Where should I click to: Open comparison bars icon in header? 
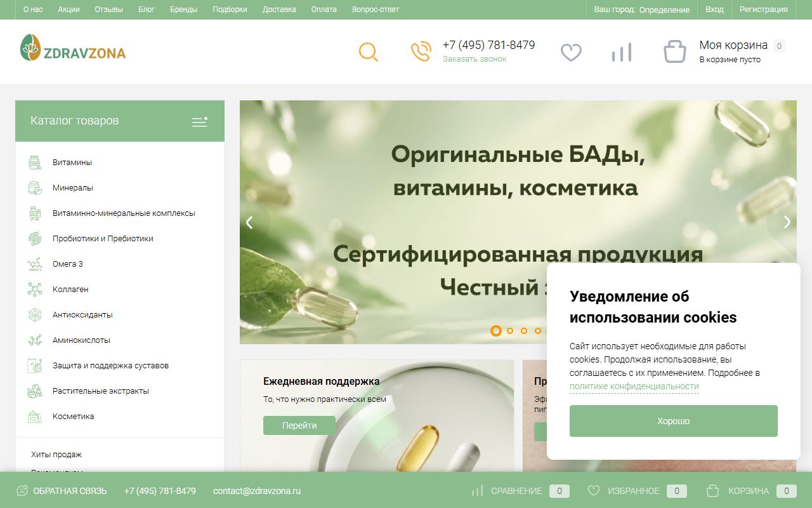point(622,52)
